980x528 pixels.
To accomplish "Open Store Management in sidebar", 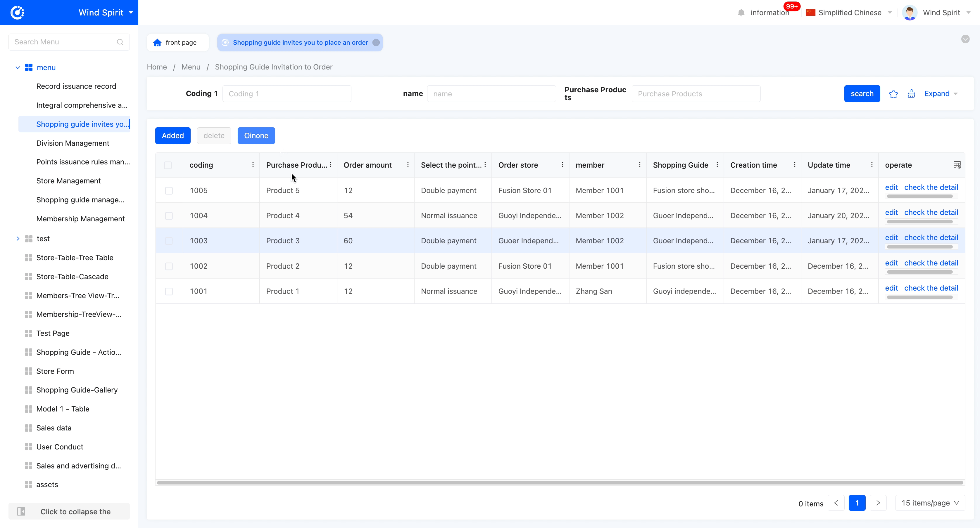I will point(68,180).
